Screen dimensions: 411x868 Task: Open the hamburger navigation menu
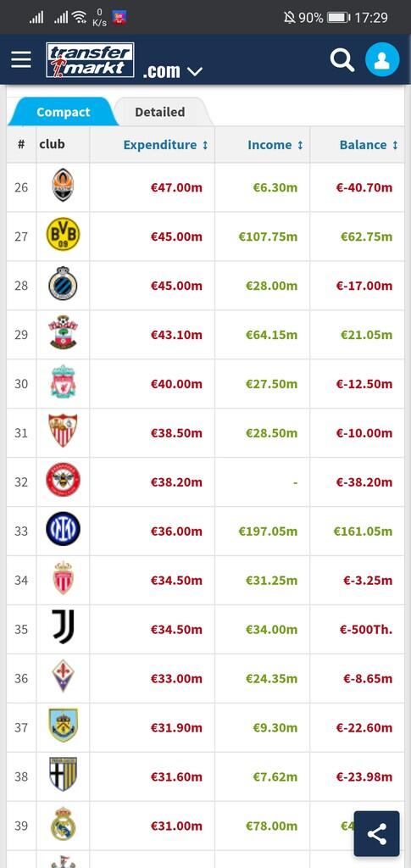click(x=21, y=60)
